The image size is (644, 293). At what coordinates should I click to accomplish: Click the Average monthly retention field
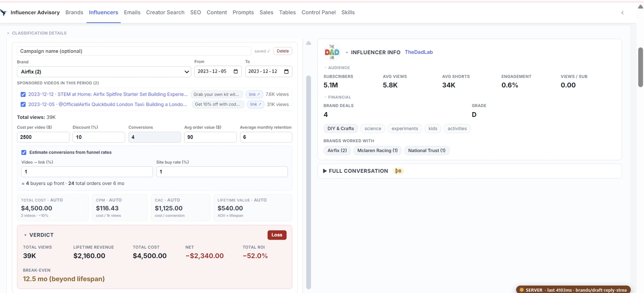coord(266,137)
